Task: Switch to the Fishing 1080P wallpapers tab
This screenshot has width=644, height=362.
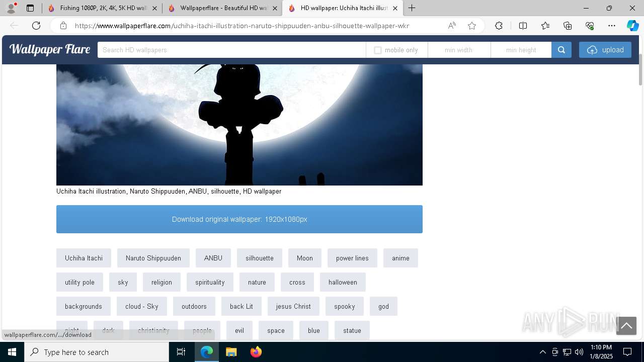Action: click(x=103, y=8)
